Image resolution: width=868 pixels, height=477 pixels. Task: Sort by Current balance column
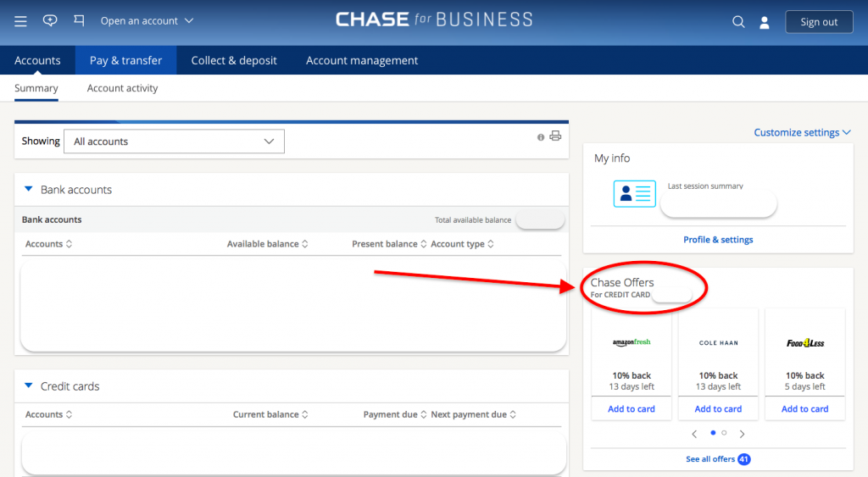click(x=270, y=414)
